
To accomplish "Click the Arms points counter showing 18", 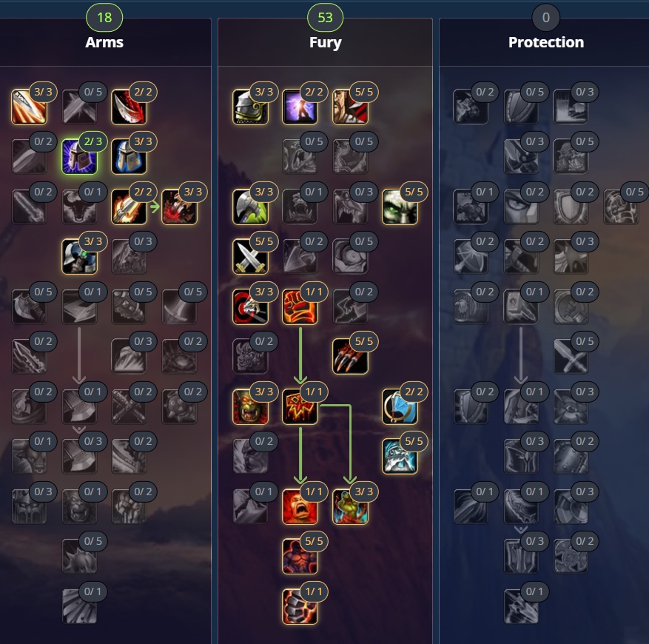I will 104,17.
